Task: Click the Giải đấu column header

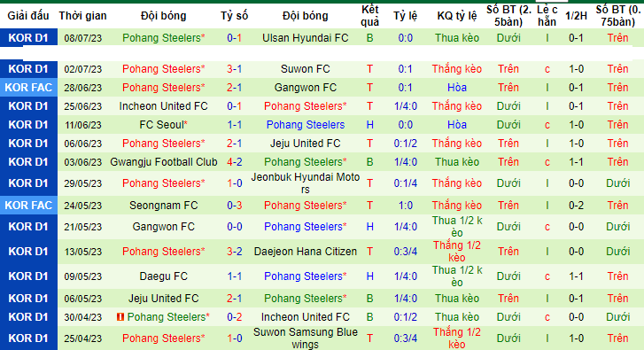Action: (x=28, y=16)
